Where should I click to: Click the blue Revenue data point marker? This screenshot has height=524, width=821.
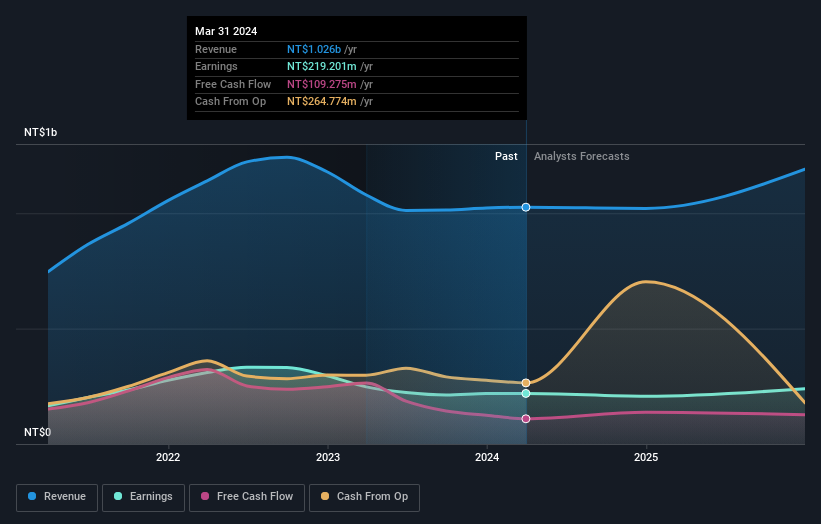526,207
